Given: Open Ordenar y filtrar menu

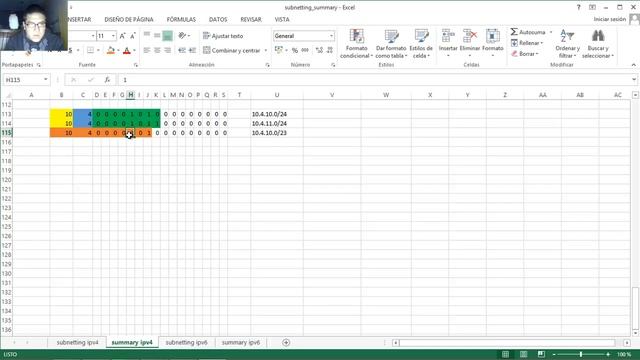Looking at the screenshot, I should coord(567,44).
